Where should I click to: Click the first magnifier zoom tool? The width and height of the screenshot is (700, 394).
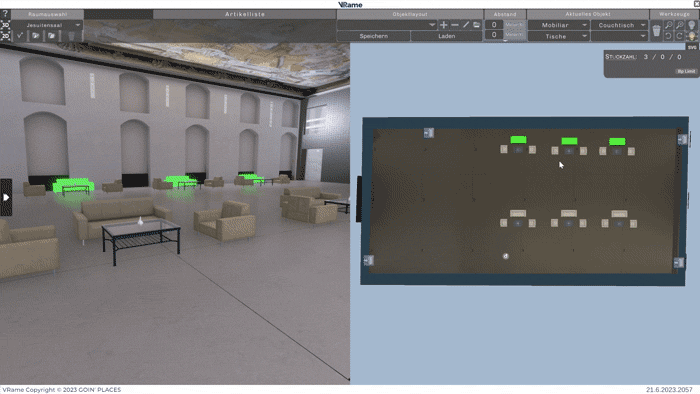pos(668,25)
